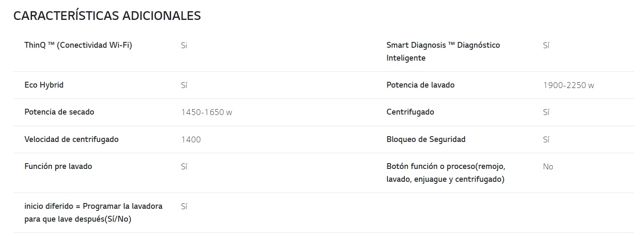Click the 1900-2250 w power value
Image resolution: width=644 pixels, height=237 pixels.
(568, 86)
